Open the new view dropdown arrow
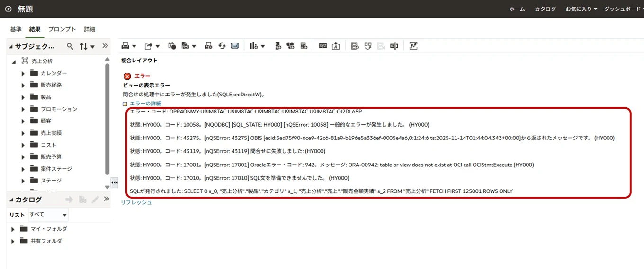This screenshot has width=644, height=269. 263,46
